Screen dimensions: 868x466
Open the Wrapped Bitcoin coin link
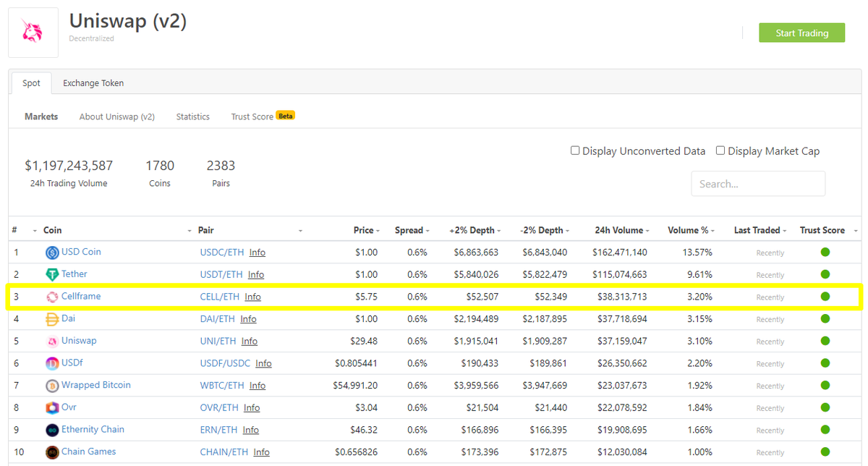point(96,385)
